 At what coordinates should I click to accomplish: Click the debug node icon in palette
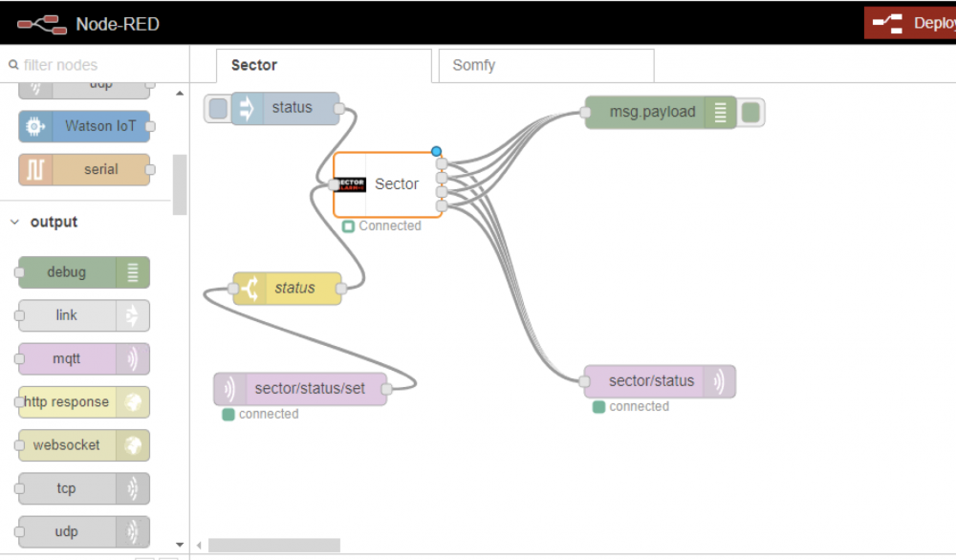tap(133, 272)
